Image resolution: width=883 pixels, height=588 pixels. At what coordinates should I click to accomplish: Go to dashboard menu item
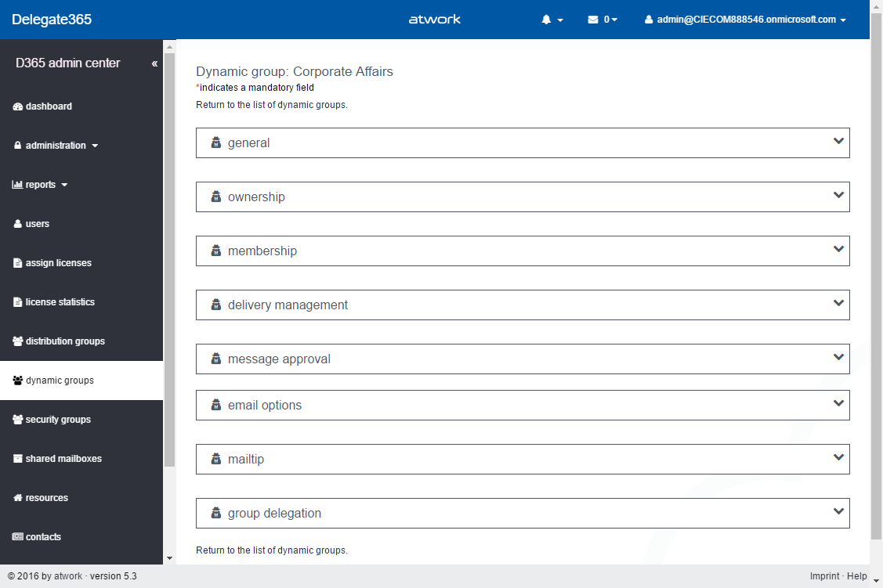point(49,106)
